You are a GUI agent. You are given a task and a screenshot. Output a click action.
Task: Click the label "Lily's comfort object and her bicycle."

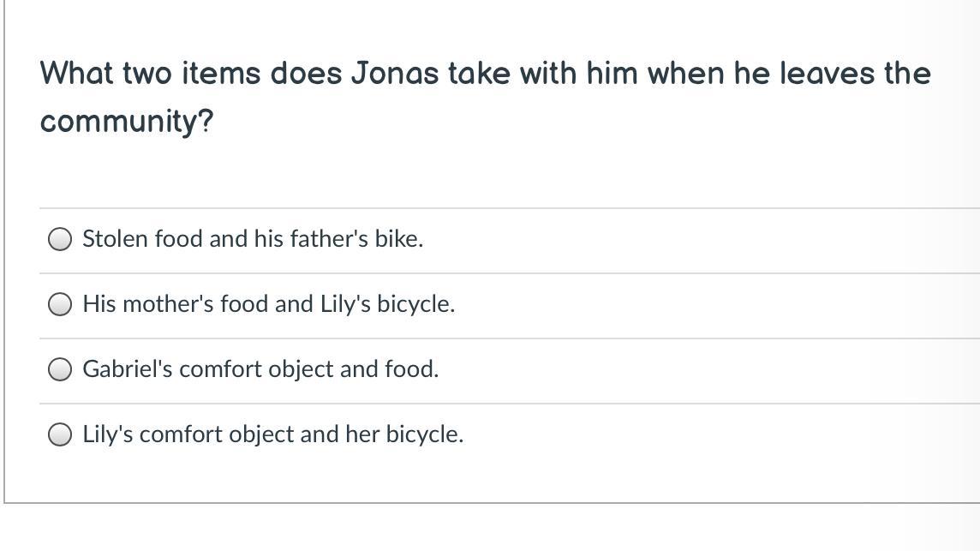(272, 434)
